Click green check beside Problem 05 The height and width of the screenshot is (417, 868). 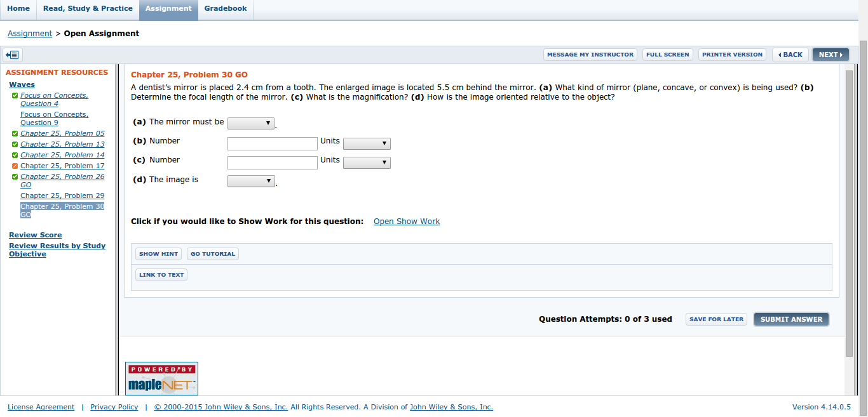tap(15, 134)
